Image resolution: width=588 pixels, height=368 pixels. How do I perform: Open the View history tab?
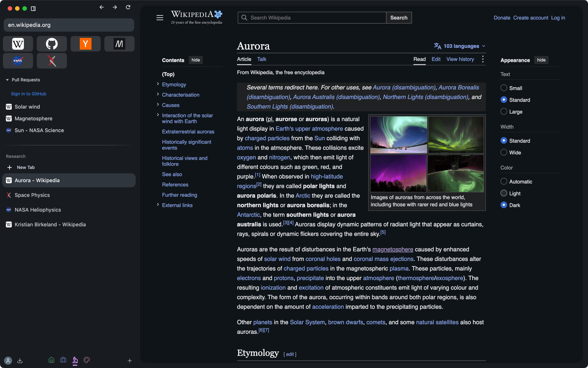click(x=460, y=59)
